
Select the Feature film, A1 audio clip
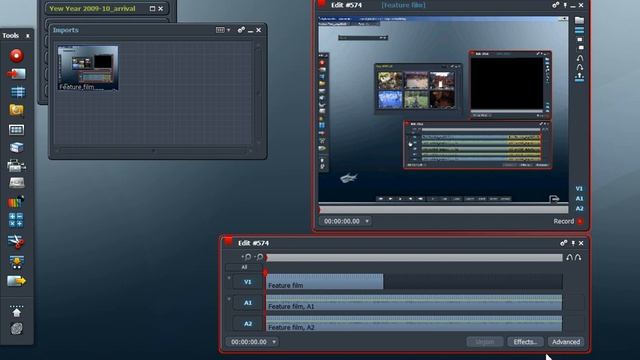(x=414, y=303)
